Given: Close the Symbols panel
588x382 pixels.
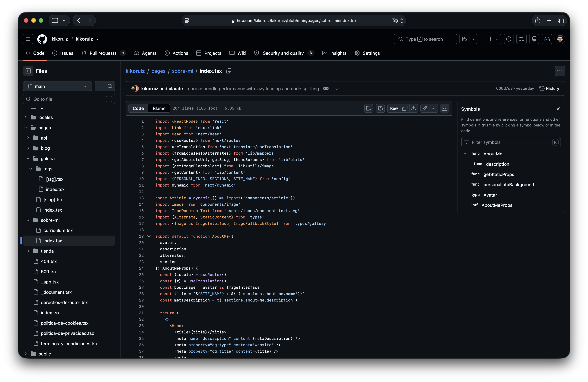Looking at the screenshot, I should (x=558, y=109).
